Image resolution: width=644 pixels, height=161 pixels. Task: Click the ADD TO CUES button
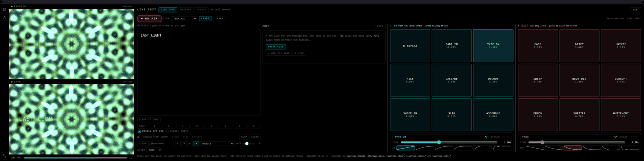[149, 120]
